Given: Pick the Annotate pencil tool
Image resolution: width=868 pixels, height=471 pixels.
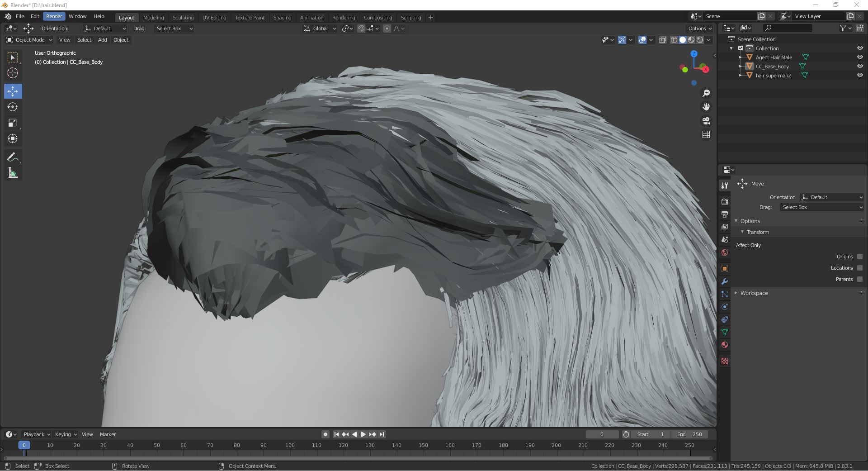Looking at the screenshot, I should [x=13, y=157].
